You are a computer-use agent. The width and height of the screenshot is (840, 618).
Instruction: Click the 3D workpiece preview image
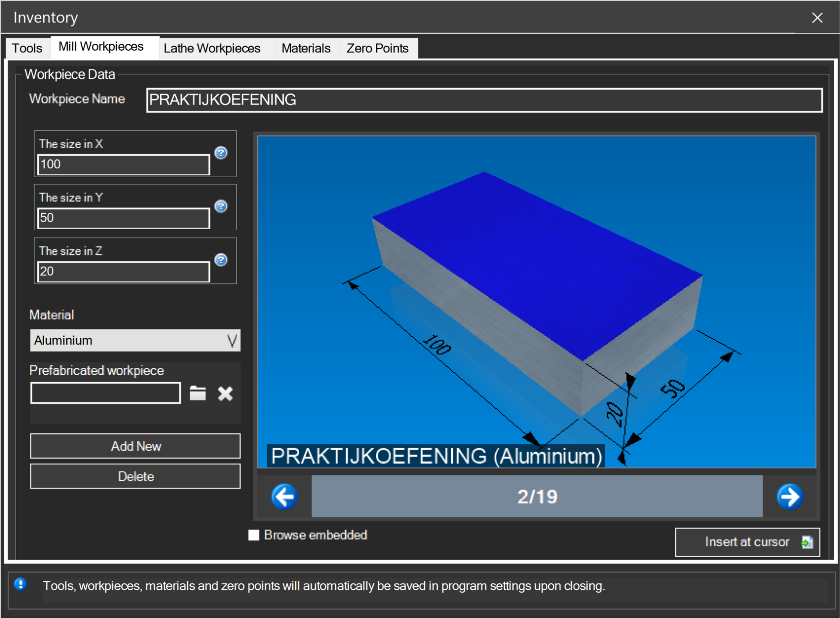536,302
